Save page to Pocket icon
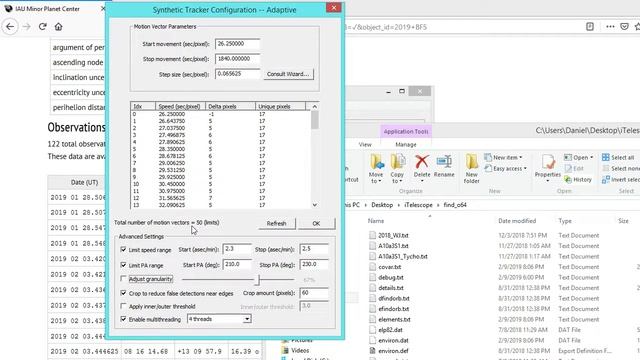This screenshot has width=640, height=360. (624, 27)
